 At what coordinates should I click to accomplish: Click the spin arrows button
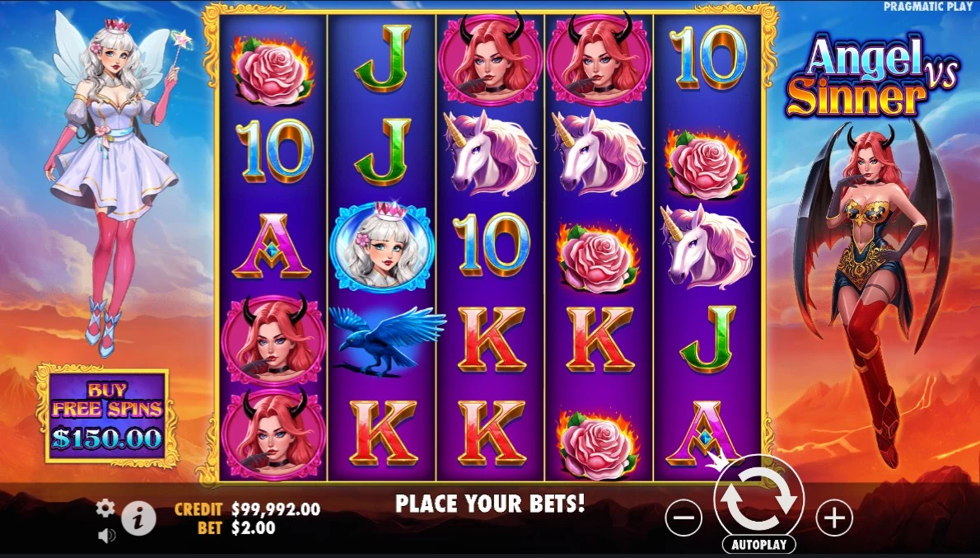coord(758,498)
